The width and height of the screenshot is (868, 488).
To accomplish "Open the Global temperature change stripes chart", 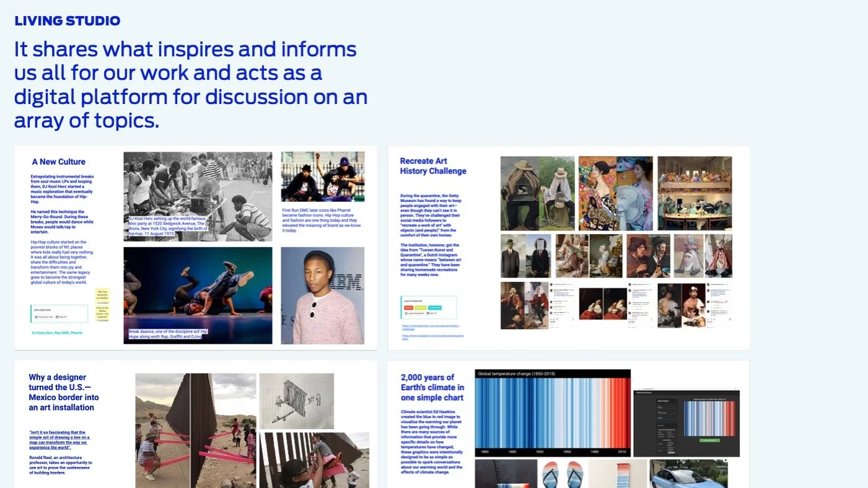I will (553, 412).
